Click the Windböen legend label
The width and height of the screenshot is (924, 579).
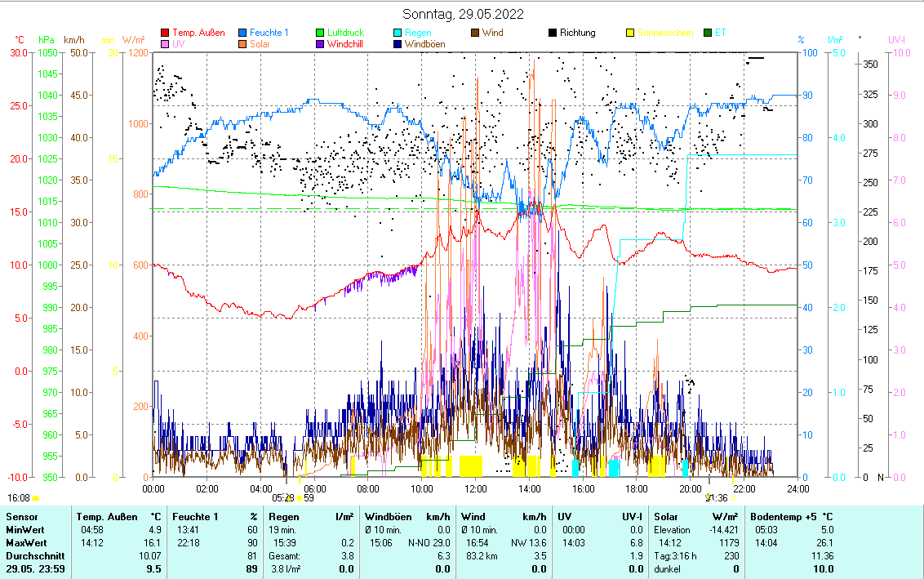[425, 44]
